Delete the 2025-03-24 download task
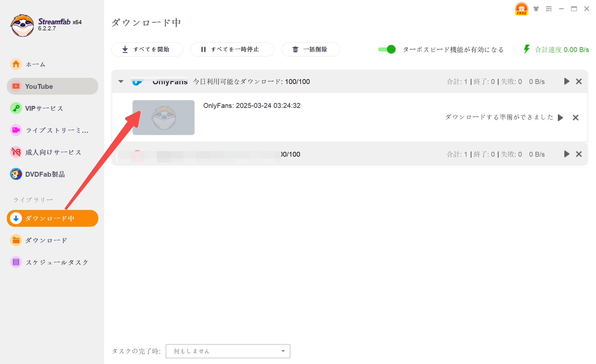Viewport: 596px width, 364px height. pos(576,118)
